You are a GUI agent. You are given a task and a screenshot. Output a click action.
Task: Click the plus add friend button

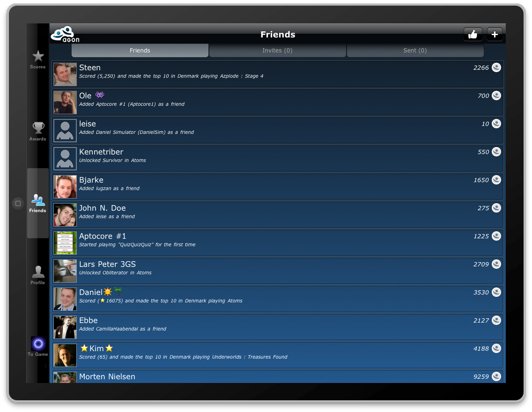pyautogui.click(x=495, y=34)
